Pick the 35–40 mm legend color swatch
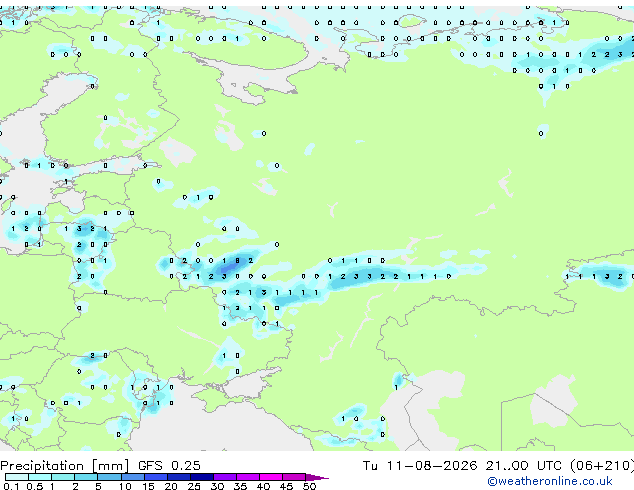Viewport: 634px width, 490px height. (x=248, y=477)
